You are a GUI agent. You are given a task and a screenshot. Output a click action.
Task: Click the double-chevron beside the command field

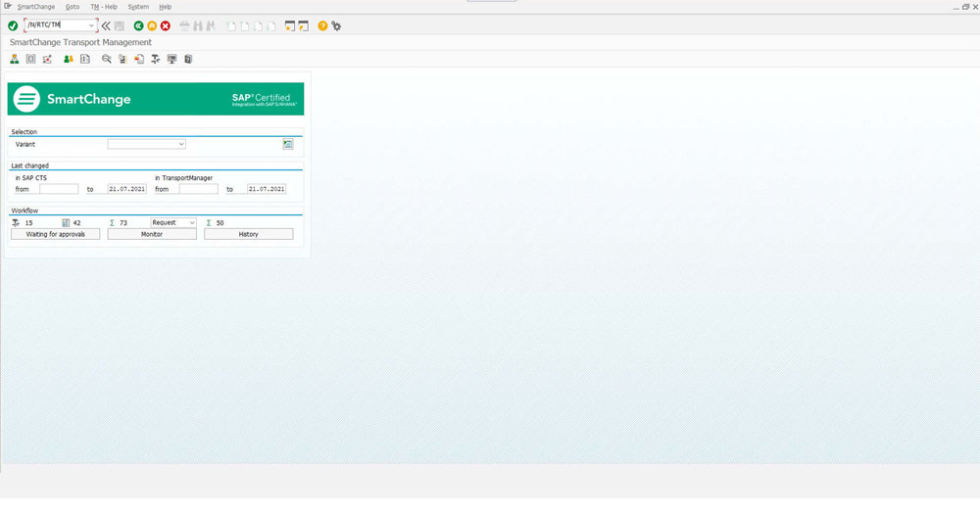click(x=106, y=25)
